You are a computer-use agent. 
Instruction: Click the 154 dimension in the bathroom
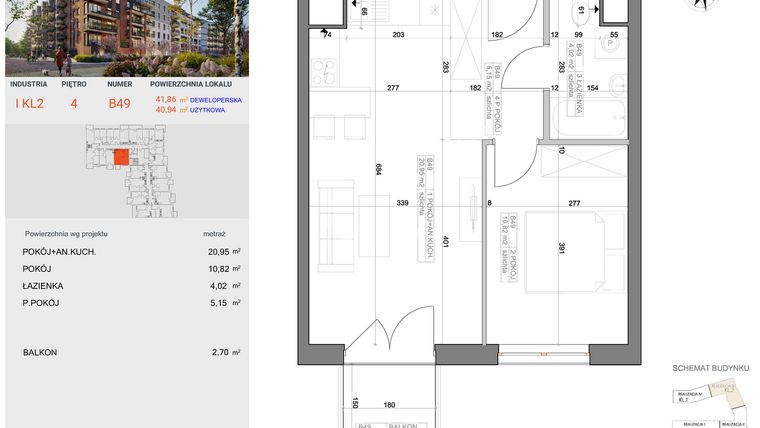pyautogui.click(x=592, y=88)
